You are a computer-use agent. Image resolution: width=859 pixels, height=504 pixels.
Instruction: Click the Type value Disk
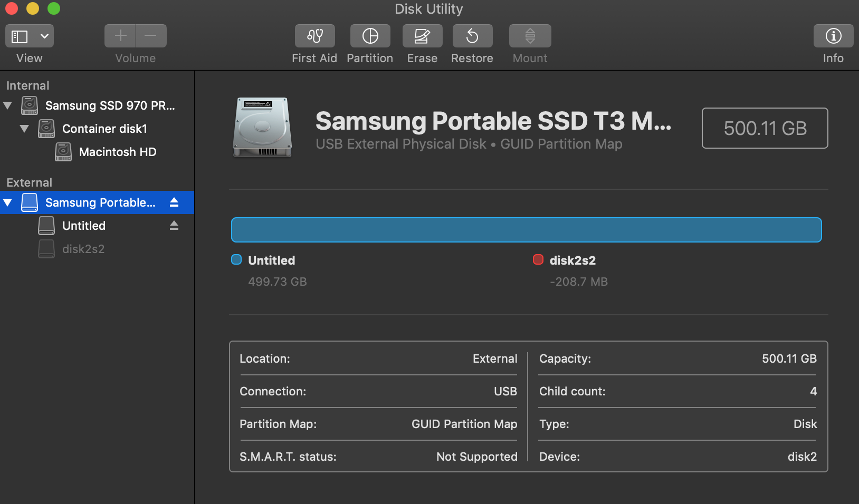tap(805, 424)
